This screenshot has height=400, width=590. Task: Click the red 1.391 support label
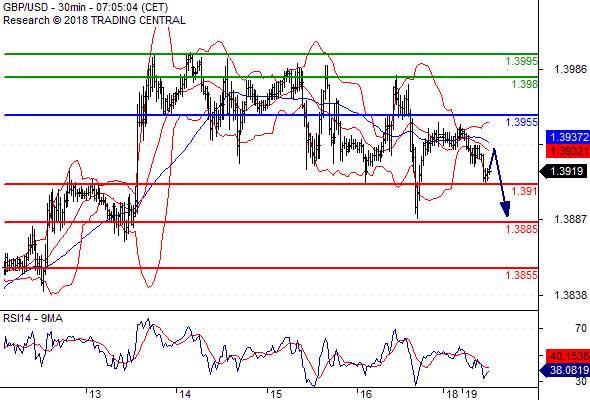tap(524, 191)
